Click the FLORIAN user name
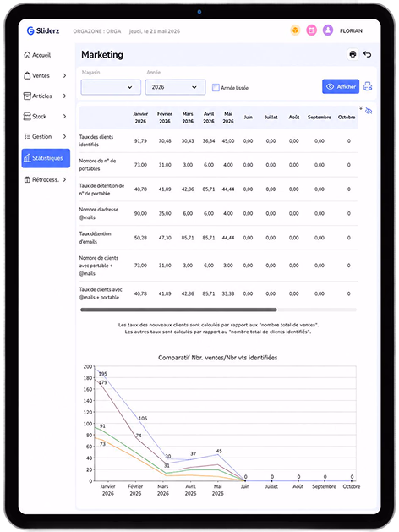 (x=351, y=31)
